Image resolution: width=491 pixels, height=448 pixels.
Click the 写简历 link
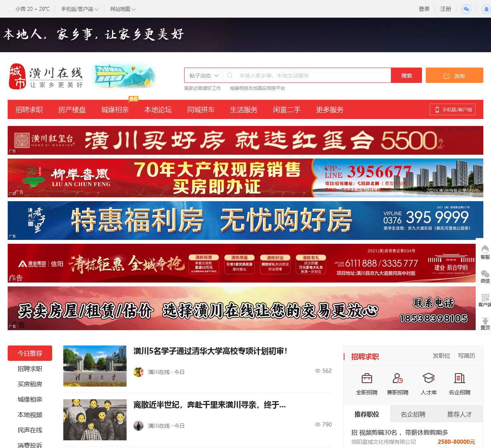click(x=466, y=356)
